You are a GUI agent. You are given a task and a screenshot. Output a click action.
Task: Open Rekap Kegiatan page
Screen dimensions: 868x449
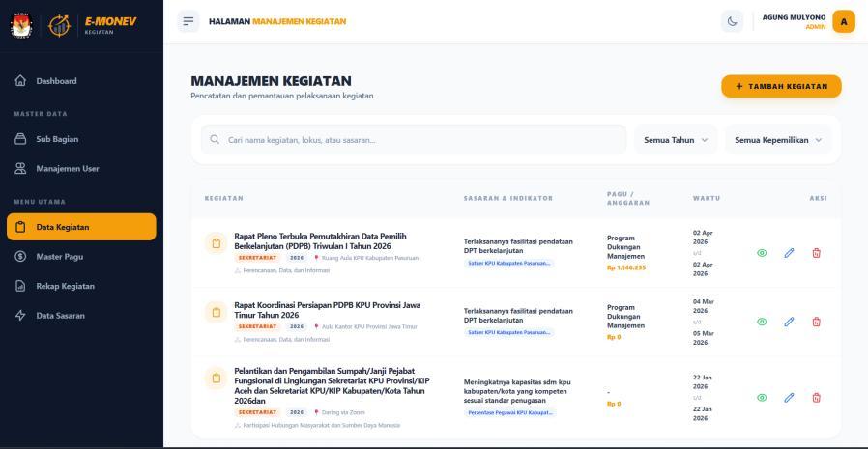coord(65,286)
